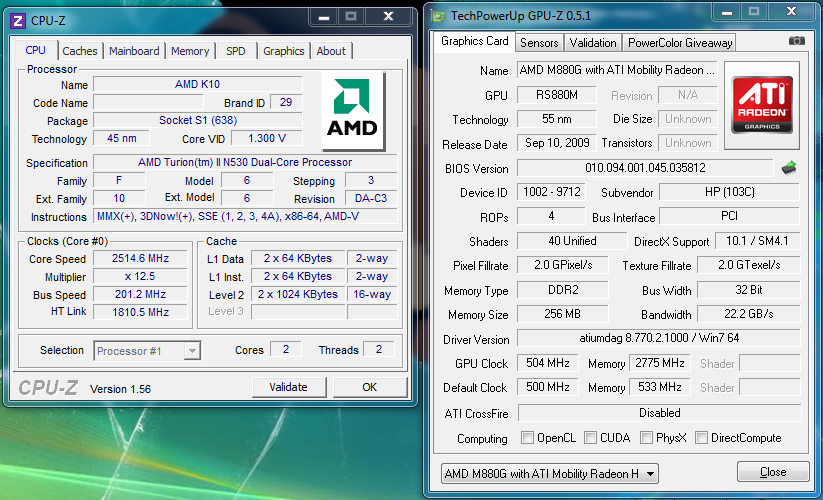Click the Core VID value 1.300 V

267,138
